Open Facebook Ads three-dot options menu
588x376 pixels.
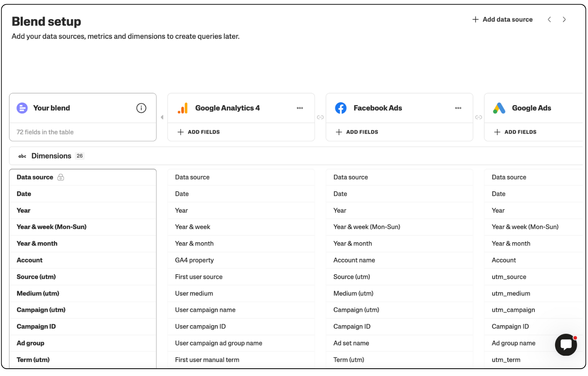(x=458, y=108)
